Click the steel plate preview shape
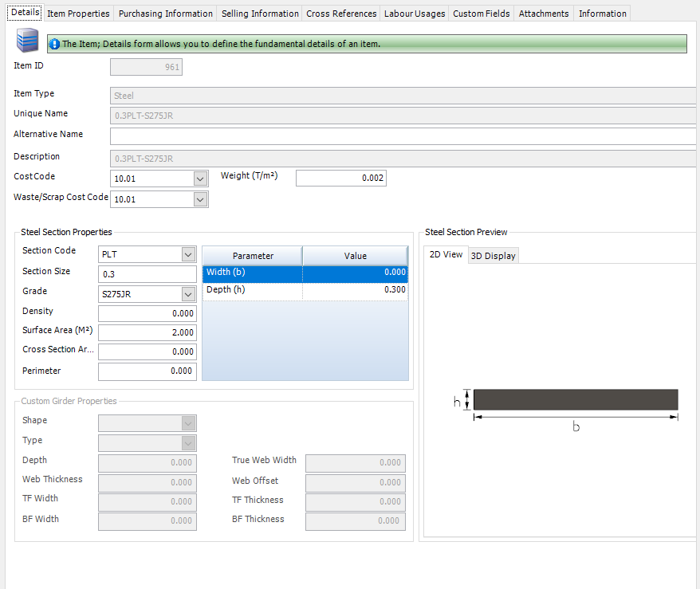 click(x=576, y=399)
